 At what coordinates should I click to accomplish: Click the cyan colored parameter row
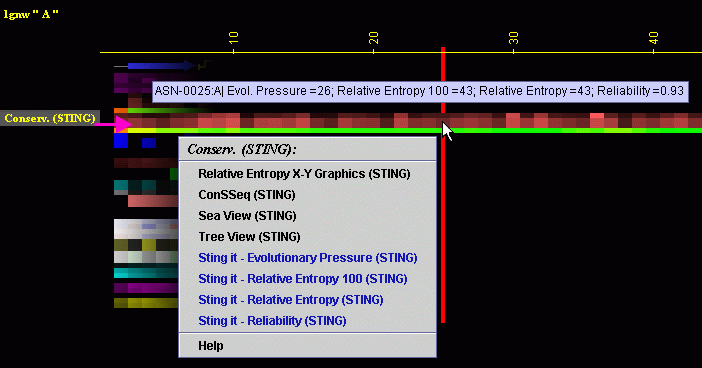click(x=146, y=273)
